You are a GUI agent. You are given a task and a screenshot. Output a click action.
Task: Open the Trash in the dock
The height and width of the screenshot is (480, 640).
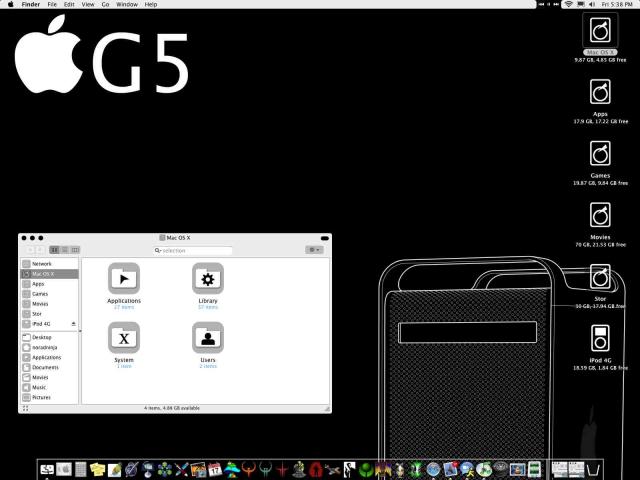click(x=592, y=469)
